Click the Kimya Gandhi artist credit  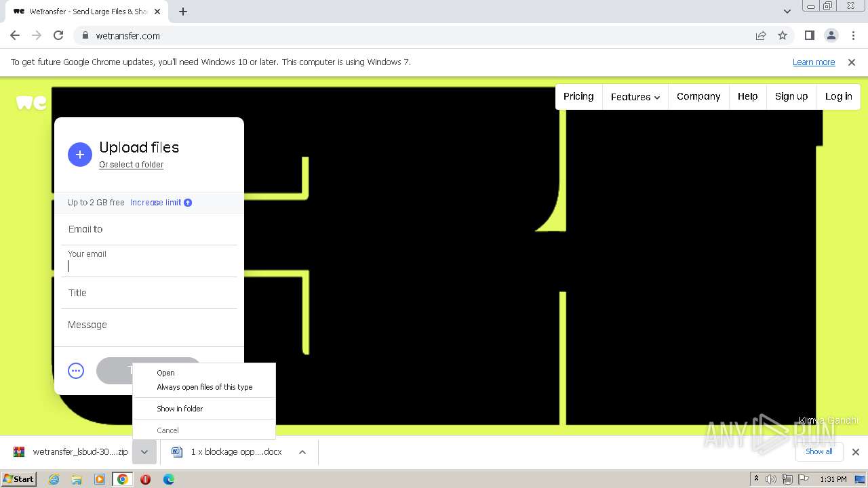(x=828, y=420)
